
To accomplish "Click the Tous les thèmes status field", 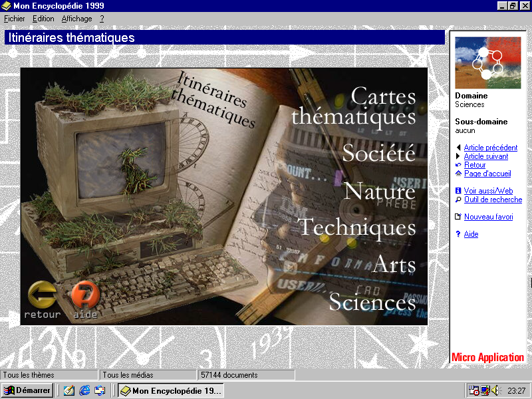I will (x=49, y=375).
